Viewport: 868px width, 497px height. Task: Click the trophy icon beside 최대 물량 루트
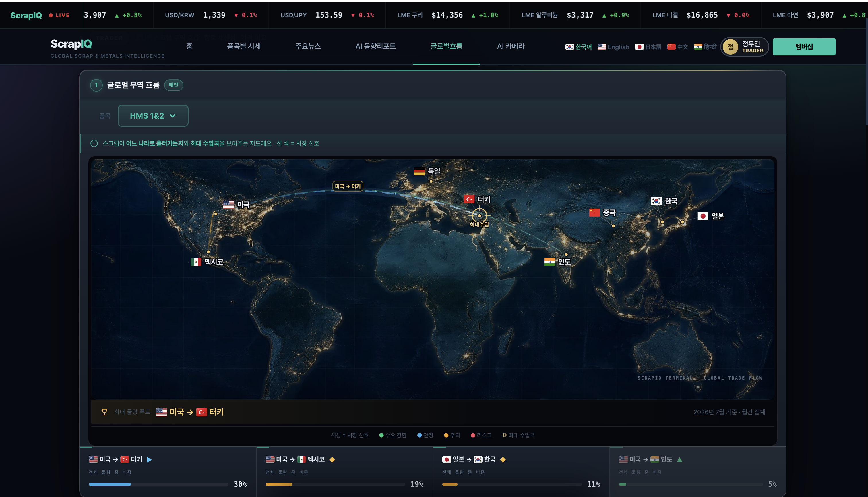104,412
